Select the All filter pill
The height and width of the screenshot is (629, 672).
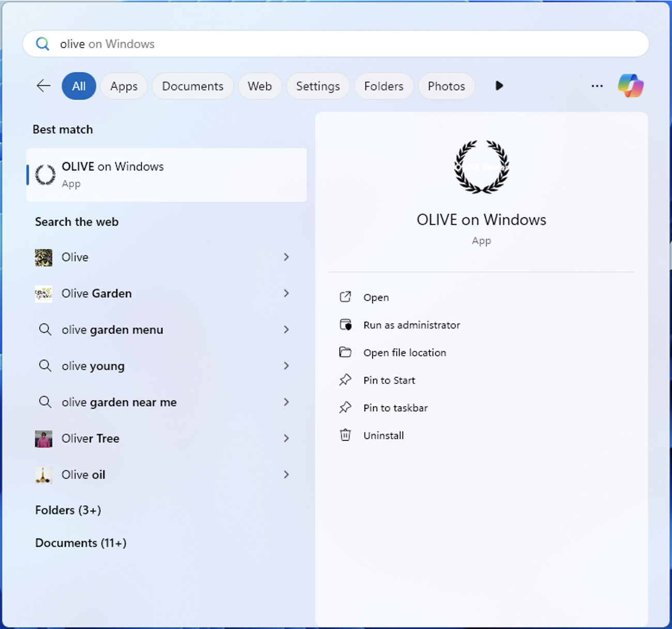coord(79,86)
